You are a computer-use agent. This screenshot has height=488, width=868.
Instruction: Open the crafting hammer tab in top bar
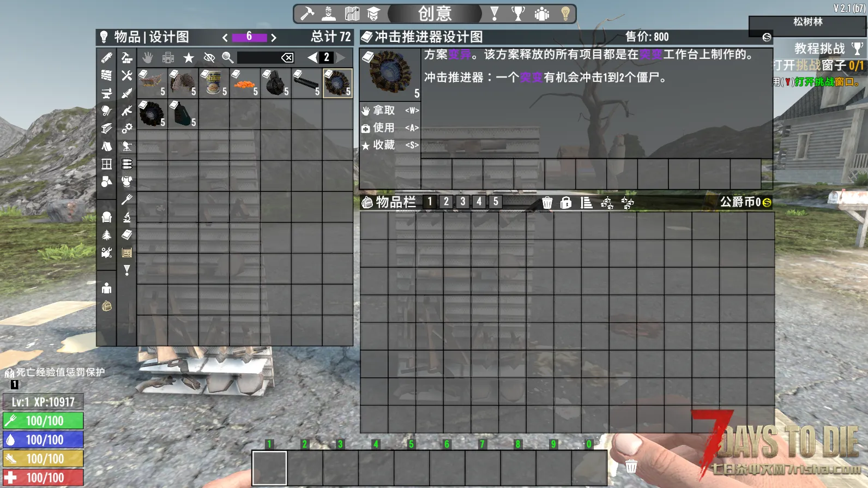click(308, 14)
